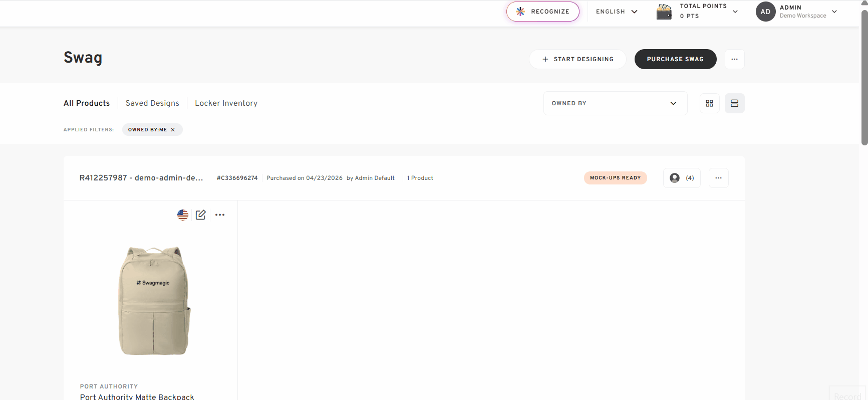
Task: Open the order row more options menu
Action: click(718, 178)
